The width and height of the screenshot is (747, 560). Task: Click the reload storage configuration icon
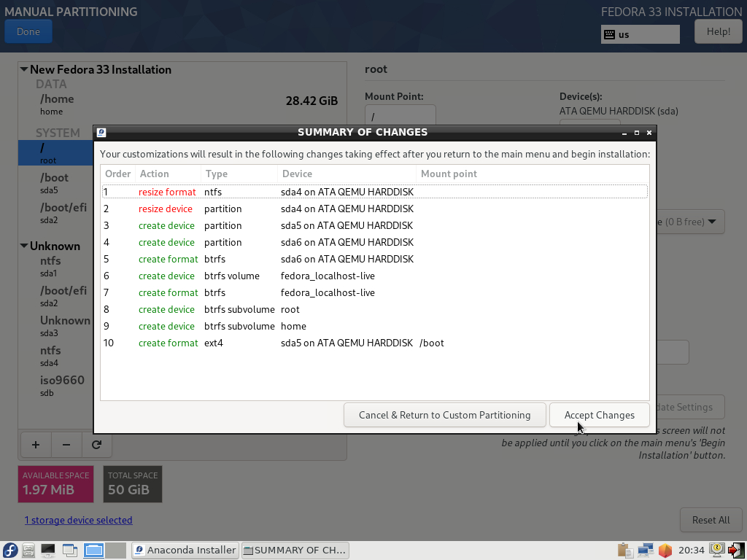(x=97, y=445)
